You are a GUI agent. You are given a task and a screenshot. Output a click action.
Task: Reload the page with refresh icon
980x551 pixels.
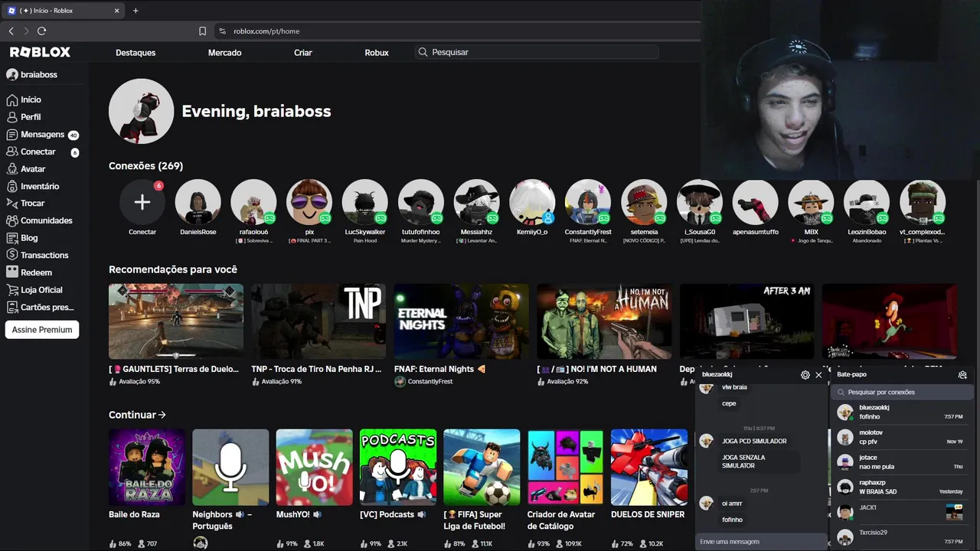(x=41, y=31)
